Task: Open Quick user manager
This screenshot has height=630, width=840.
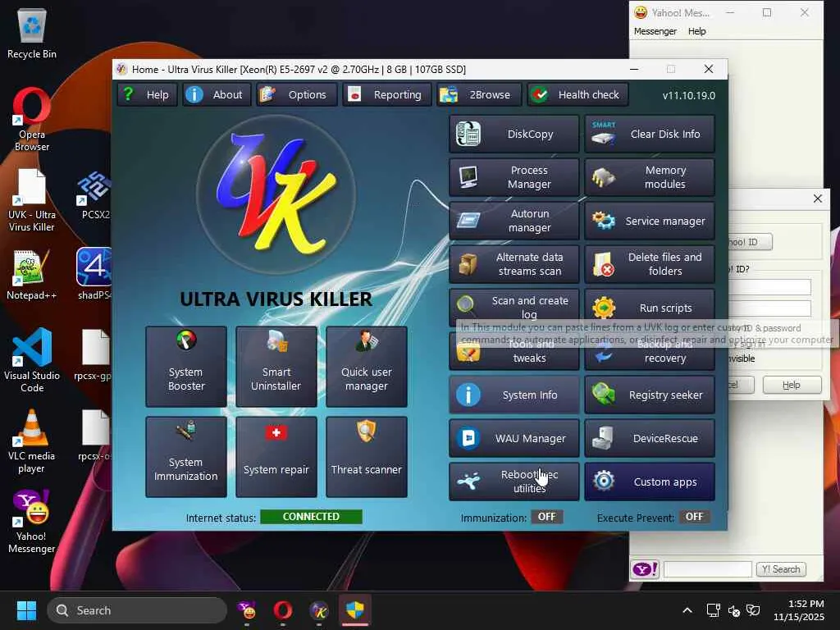Action: point(367,367)
